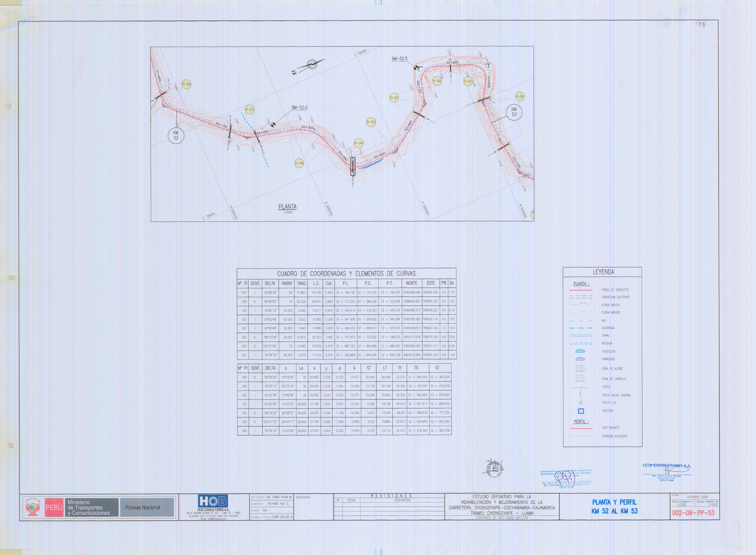This screenshot has width=756, height=555.
Task: Click the REVISIONES table header
Action: (391, 496)
